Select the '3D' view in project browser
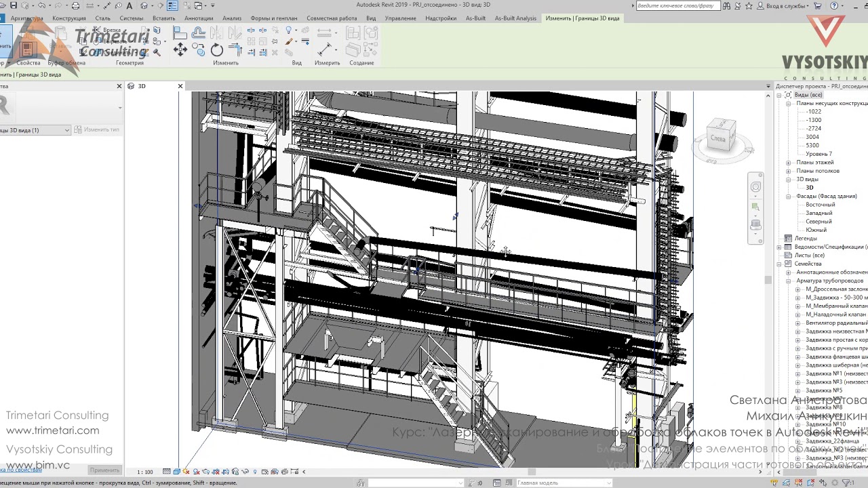The width and height of the screenshot is (868, 488). (809, 188)
